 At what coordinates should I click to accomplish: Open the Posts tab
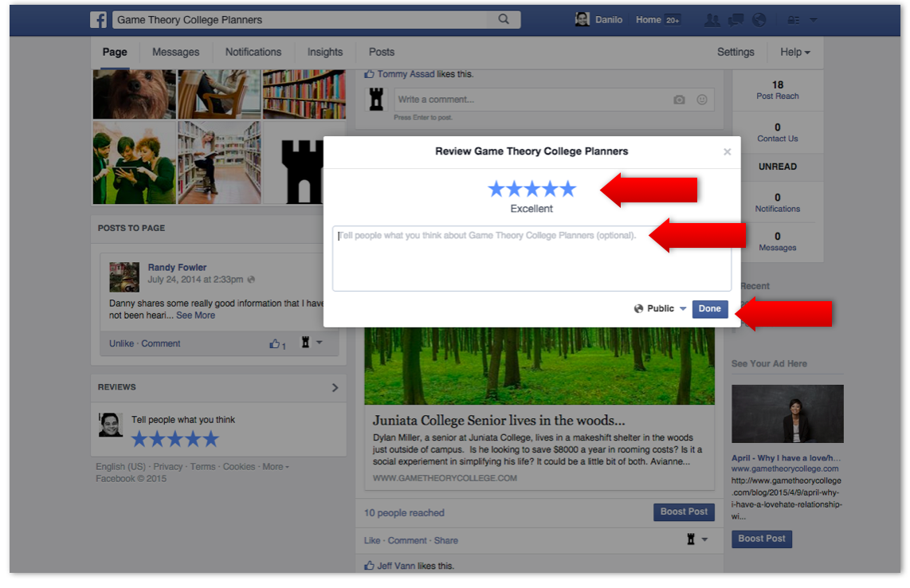382,53
